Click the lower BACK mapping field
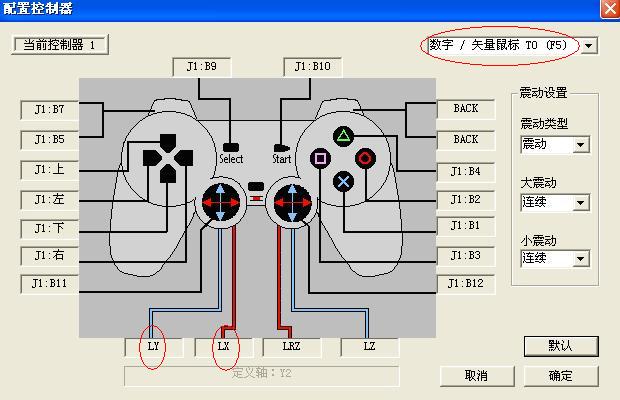Viewport: 620px width, 400px height. 466,140
